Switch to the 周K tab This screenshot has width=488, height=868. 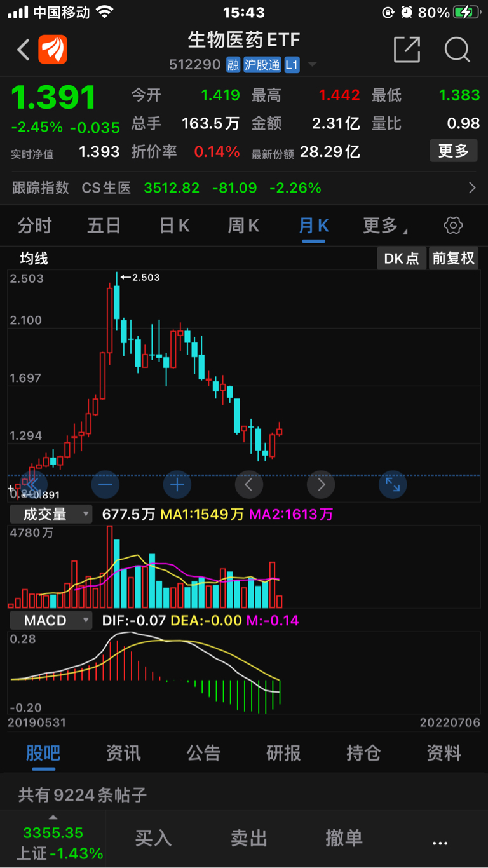coord(243,225)
